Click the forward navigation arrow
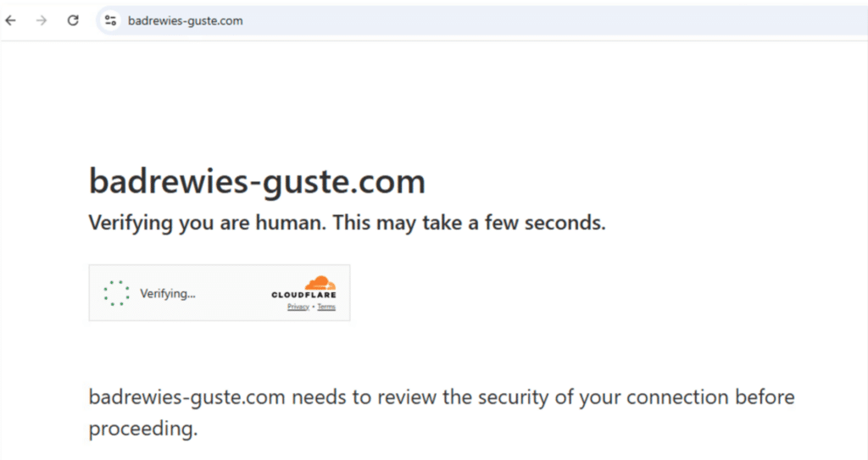The height and width of the screenshot is (460, 868). pyautogui.click(x=42, y=20)
